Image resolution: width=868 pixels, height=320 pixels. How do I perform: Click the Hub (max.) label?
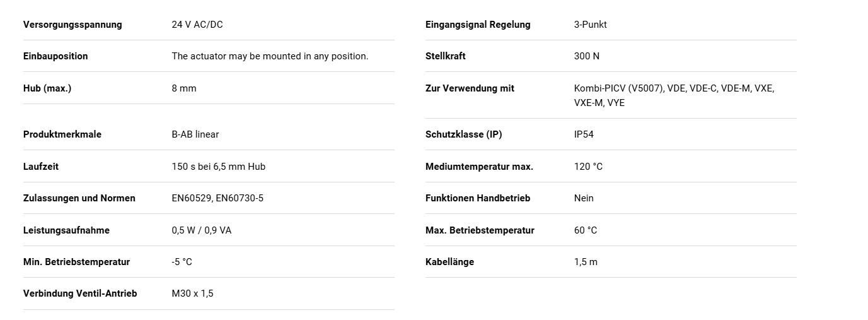tap(47, 88)
